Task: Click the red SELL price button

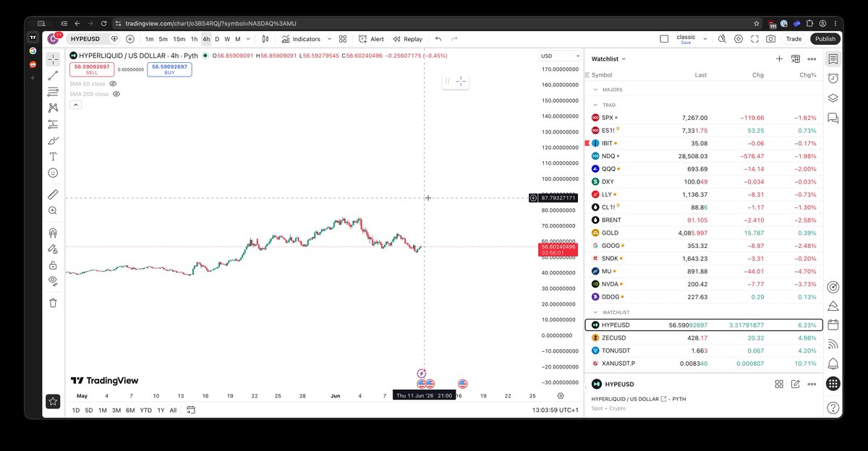Action: [92, 69]
